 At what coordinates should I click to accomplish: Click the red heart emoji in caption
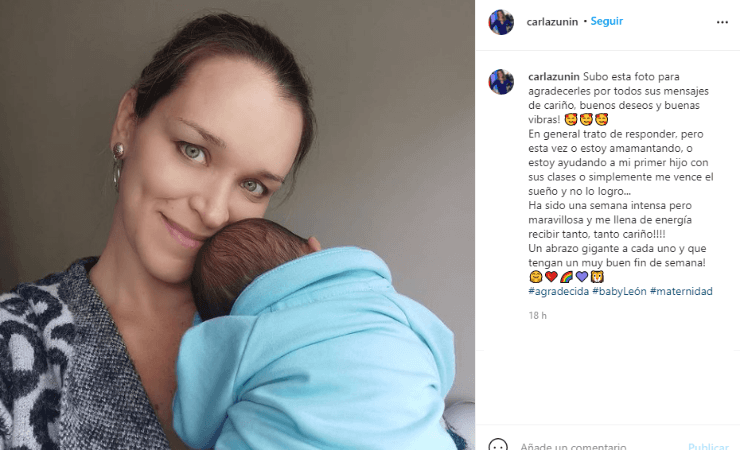[551, 276]
